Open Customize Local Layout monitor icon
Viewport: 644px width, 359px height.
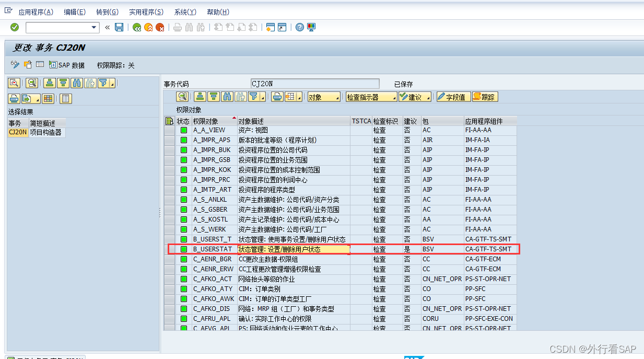point(311,27)
